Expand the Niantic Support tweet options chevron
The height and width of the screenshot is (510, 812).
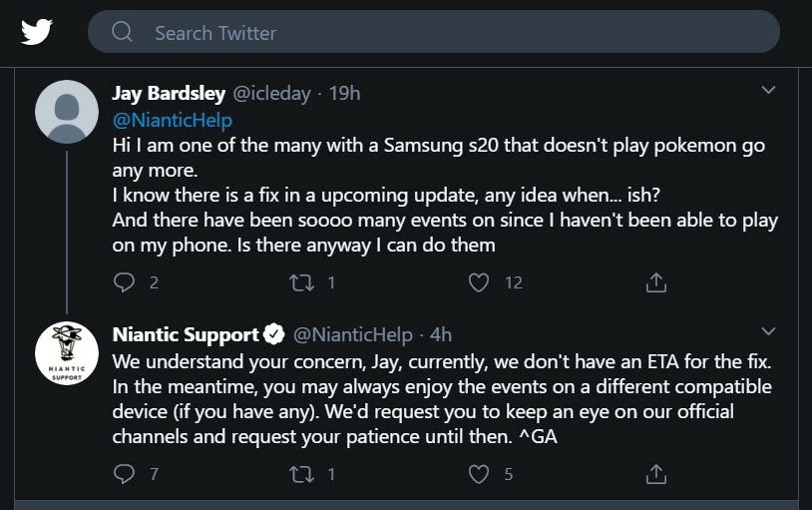coord(768,331)
